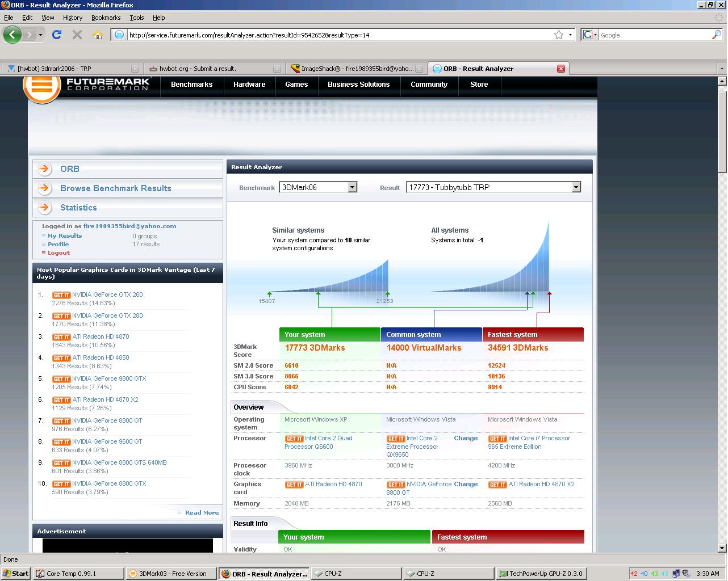The height and width of the screenshot is (581, 728).
Task: Open the Hardware navigation item
Action: (x=249, y=85)
